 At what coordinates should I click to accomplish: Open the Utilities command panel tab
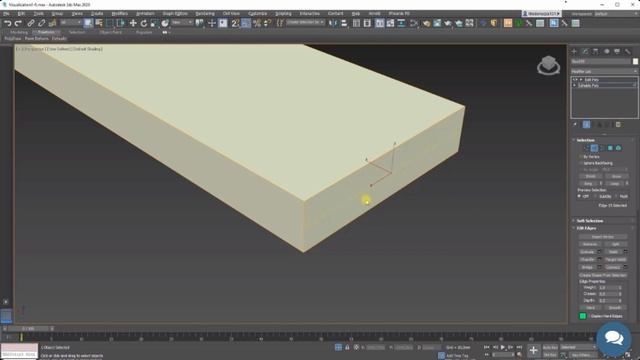(x=628, y=51)
